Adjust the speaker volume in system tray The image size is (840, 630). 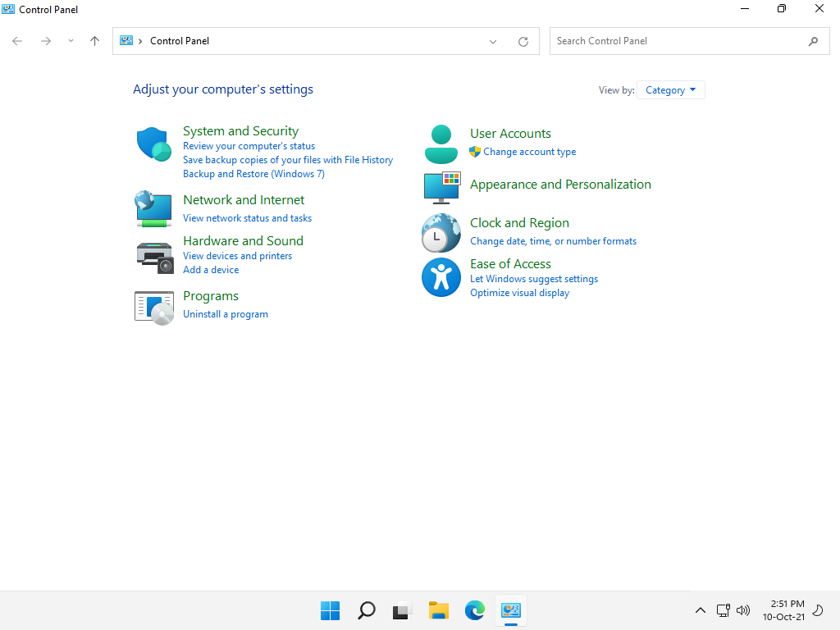[x=743, y=610]
